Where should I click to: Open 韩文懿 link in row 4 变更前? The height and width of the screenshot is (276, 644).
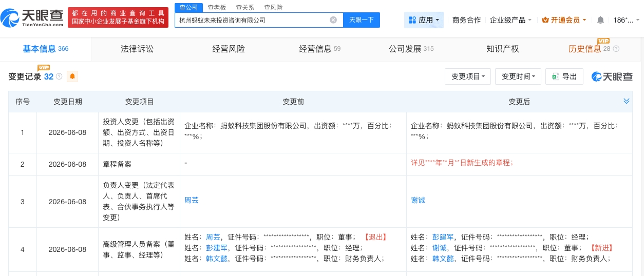pyautogui.click(x=217, y=259)
